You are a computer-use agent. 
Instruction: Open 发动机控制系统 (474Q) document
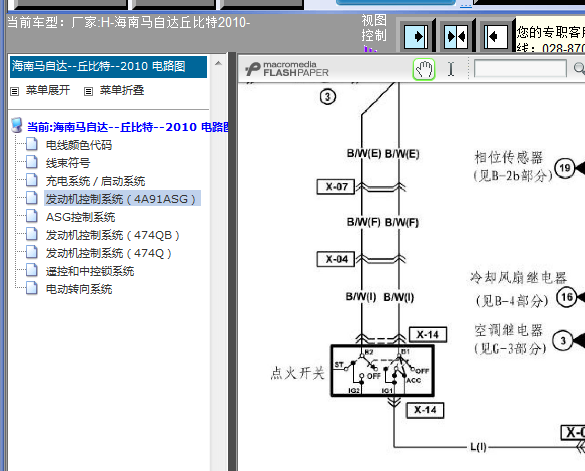[108, 253]
